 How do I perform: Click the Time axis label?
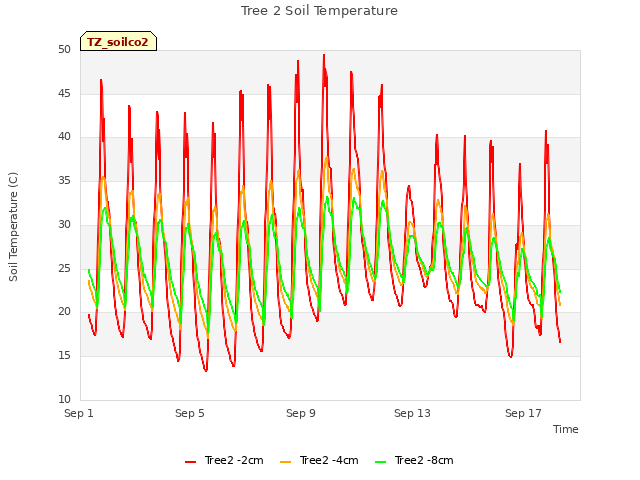tap(566, 429)
